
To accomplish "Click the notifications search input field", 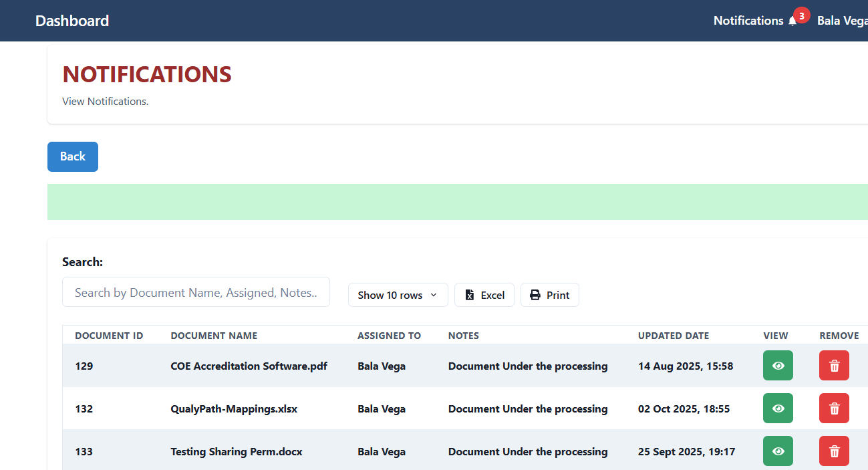I will [196, 292].
